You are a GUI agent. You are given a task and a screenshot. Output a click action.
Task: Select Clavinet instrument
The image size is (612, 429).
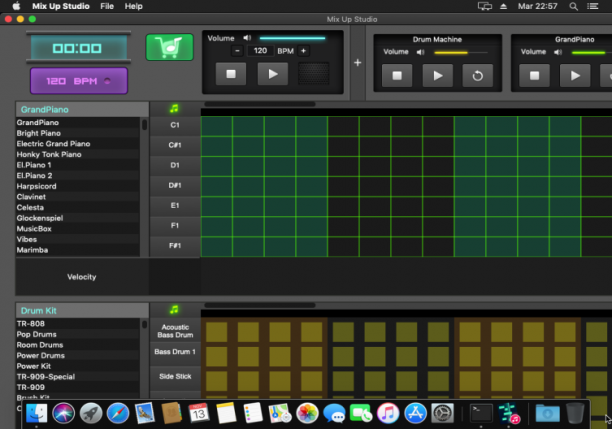(x=77, y=197)
